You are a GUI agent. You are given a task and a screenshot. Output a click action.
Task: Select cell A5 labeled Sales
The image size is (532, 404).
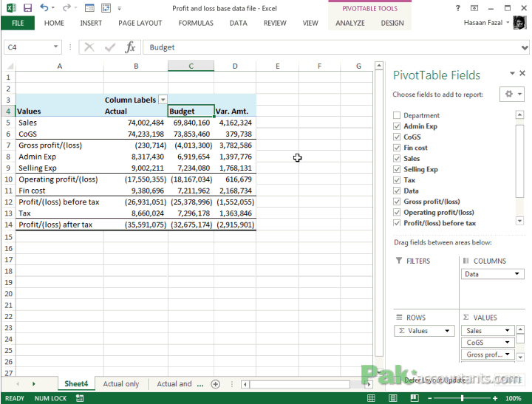pos(59,123)
